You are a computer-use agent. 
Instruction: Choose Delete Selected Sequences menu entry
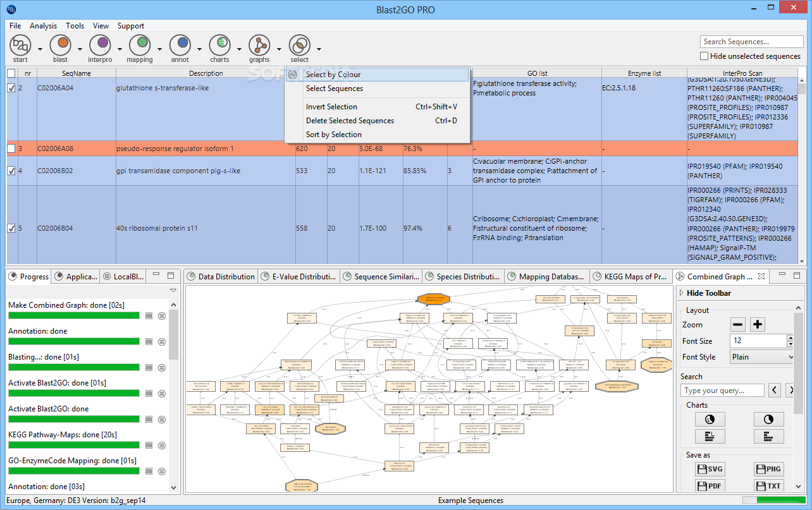[378, 121]
